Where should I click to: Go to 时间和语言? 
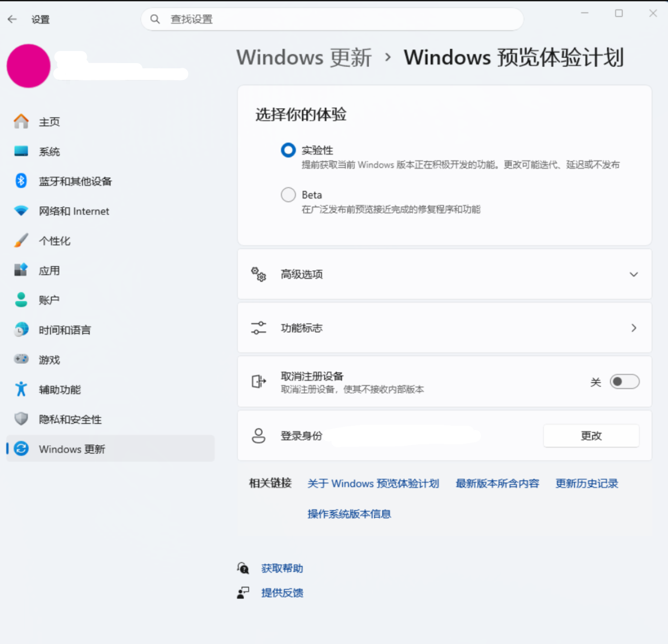[x=110, y=330]
